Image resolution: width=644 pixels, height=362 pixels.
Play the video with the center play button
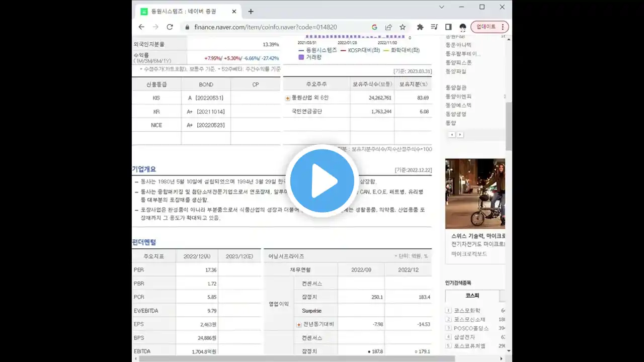[322, 180]
